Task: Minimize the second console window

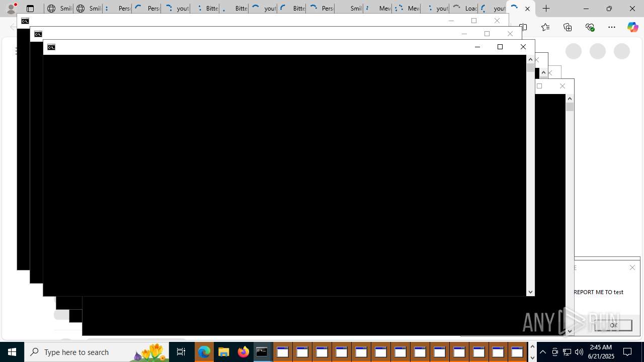Action: (x=464, y=34)
